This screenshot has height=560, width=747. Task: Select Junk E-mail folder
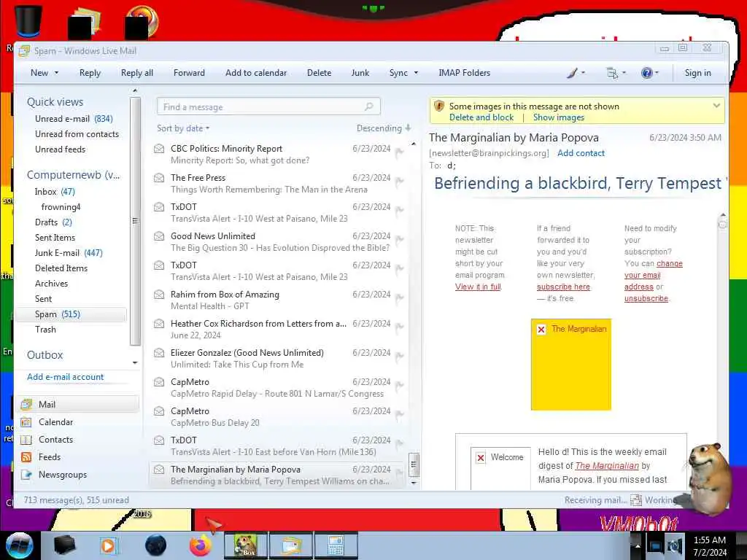(x=69, y=253)
